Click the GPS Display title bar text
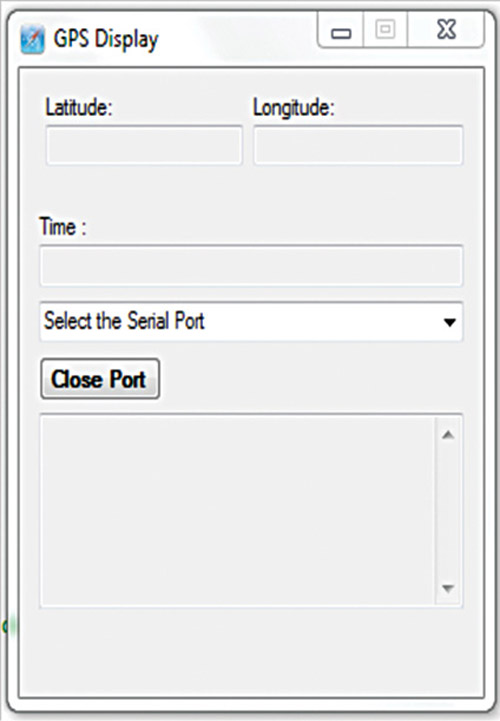 (x=106, y=40)
